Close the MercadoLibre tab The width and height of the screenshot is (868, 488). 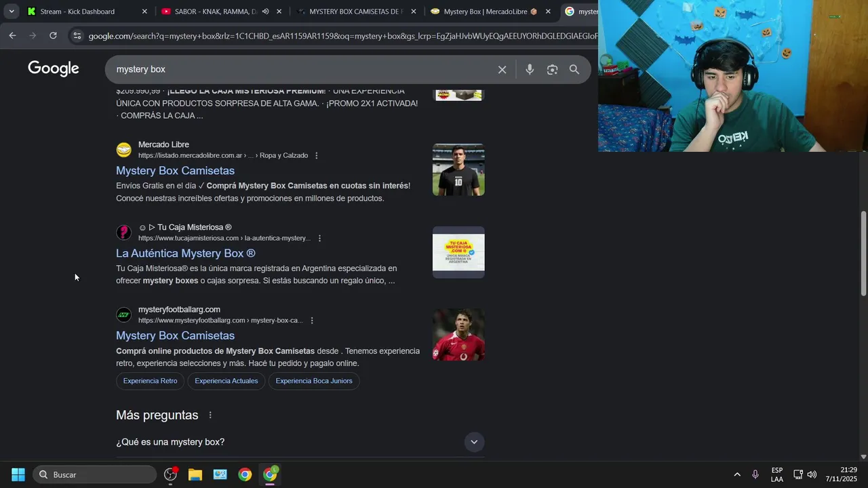548,12
